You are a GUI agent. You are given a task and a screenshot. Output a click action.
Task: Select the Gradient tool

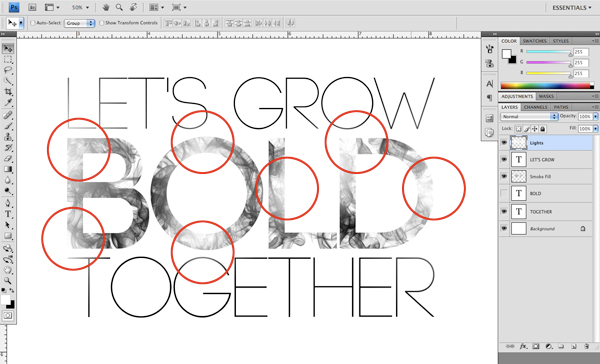point(8,169)
